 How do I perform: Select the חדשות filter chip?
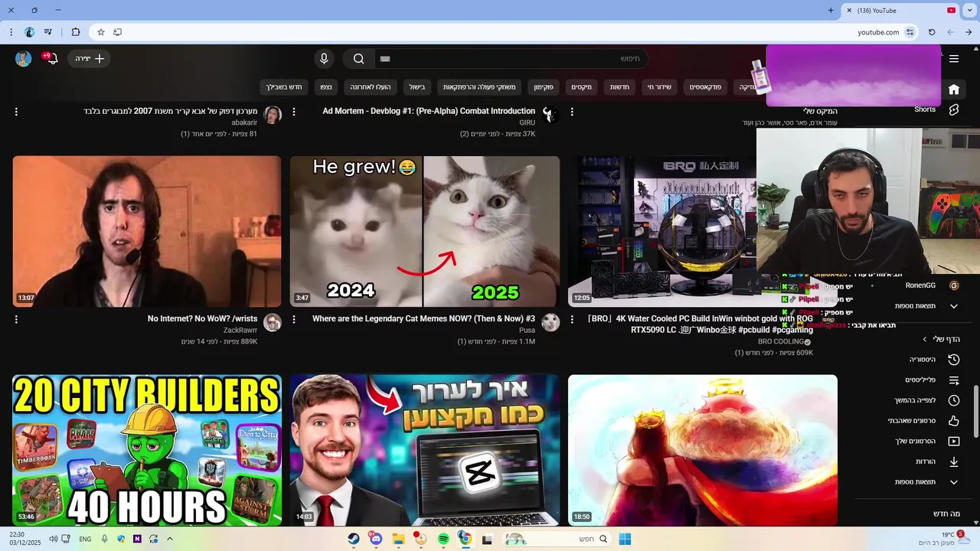[619, 87]
